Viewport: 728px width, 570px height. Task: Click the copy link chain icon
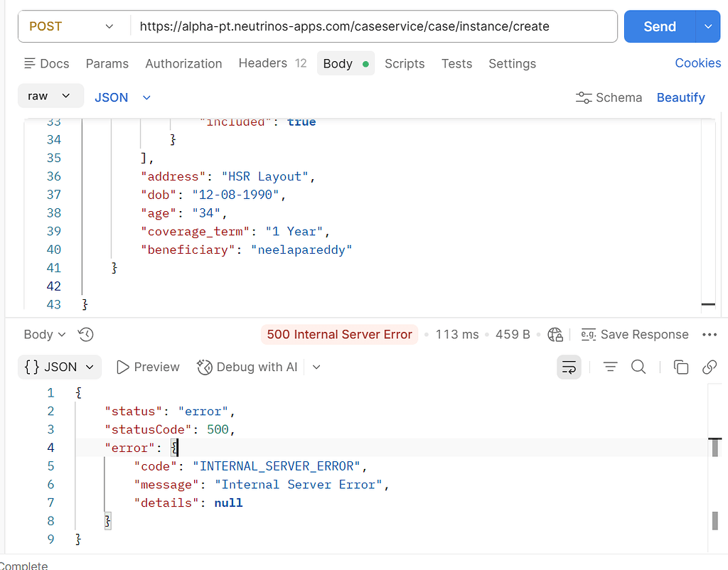710,367
